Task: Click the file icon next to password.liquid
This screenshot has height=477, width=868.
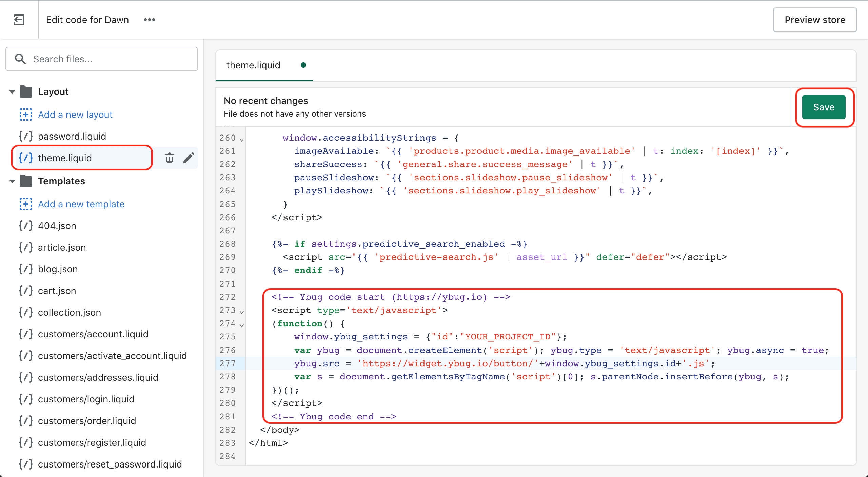Action: [x=26, y=136]
